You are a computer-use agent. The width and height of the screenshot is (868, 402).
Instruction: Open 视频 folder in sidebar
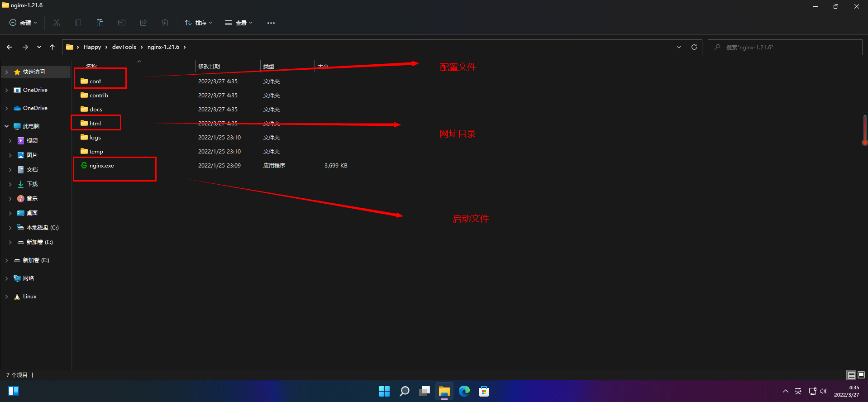click(32, 141)
